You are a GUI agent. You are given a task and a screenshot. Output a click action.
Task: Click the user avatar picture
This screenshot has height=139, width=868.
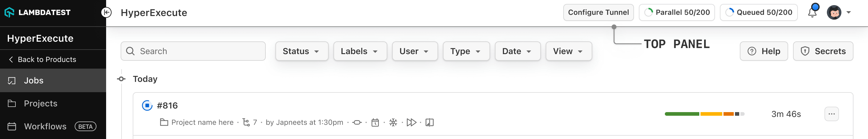834,12
